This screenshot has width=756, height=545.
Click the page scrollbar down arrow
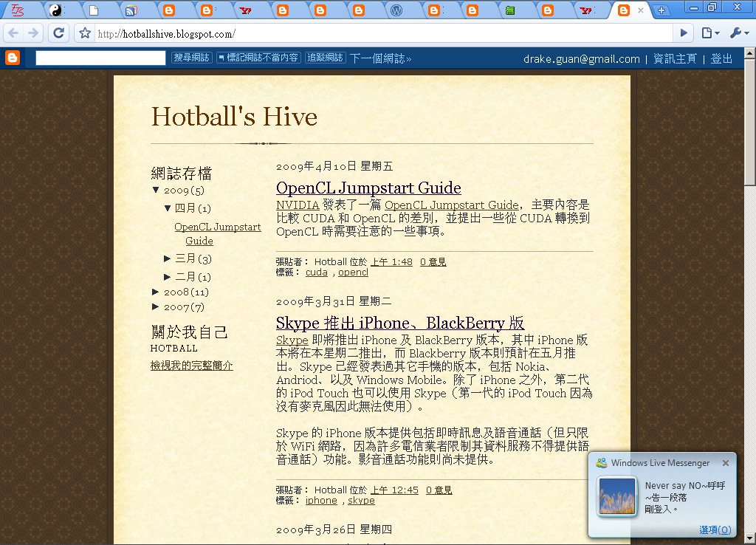point(750,538)
